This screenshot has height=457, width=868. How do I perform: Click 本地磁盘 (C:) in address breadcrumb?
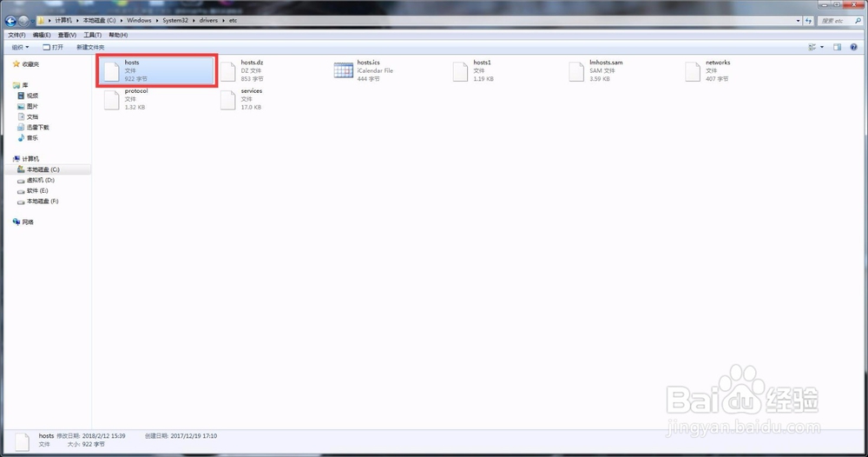[x=99, y=21]
